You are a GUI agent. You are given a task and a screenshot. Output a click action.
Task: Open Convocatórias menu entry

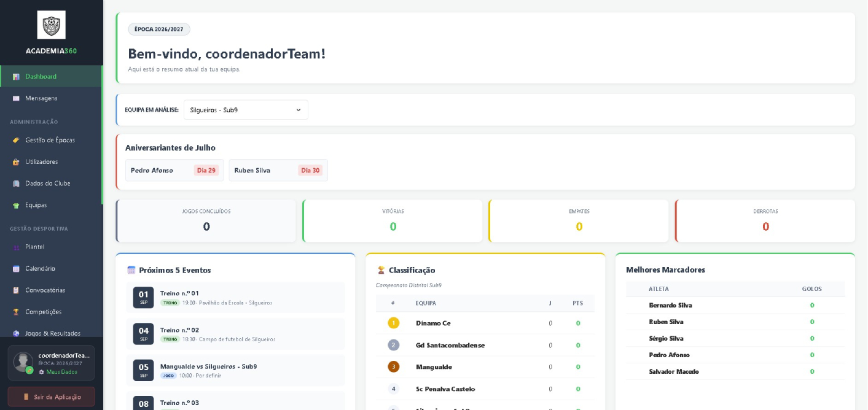[51, 290]
